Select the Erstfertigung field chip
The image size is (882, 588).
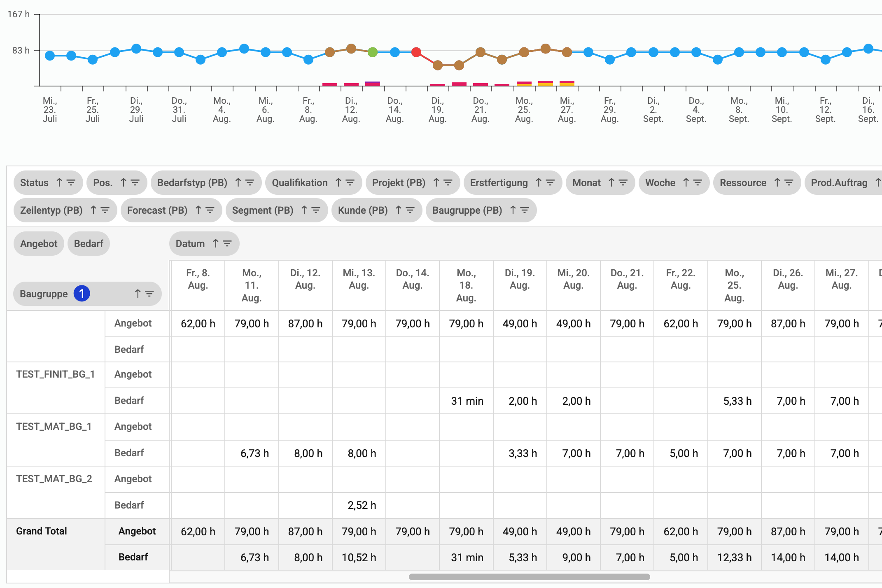point(499,182)
